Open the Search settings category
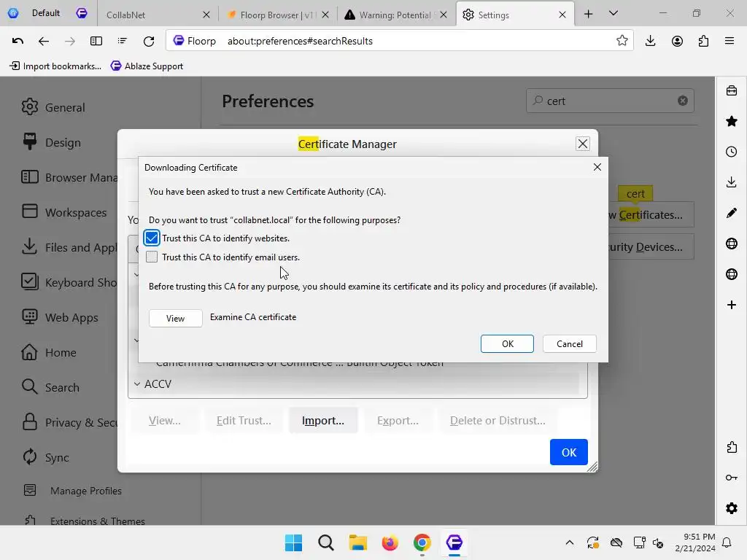This screenshot has width=747, height=560. pos(50,387)
